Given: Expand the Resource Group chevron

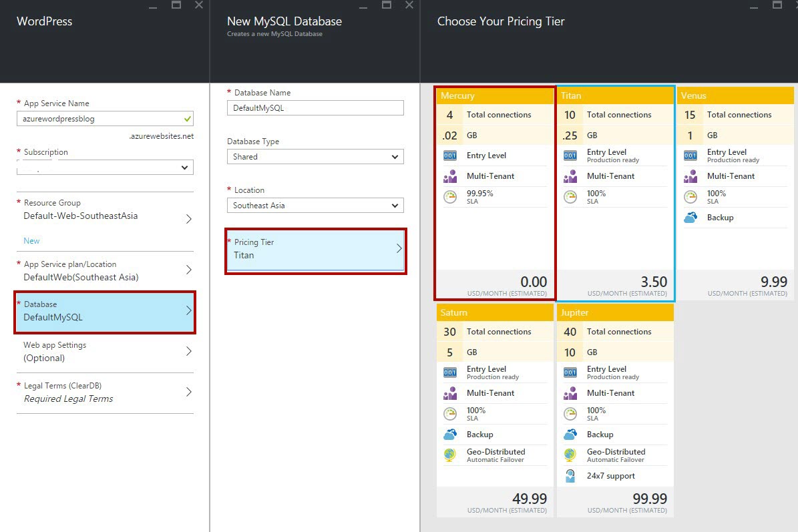Looking at the screenshot, I should (188, 219).
